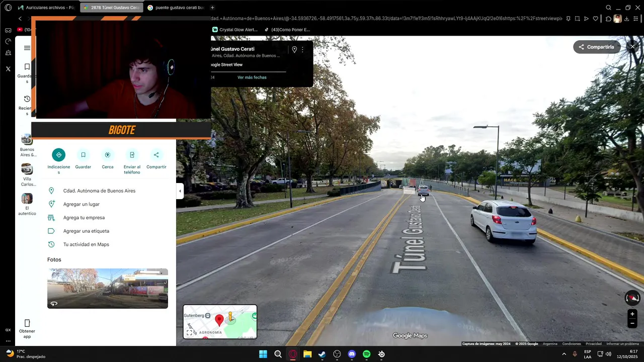Open Tu actividad en Maps
The image size is (644, 362).
(x=86, y=244)
